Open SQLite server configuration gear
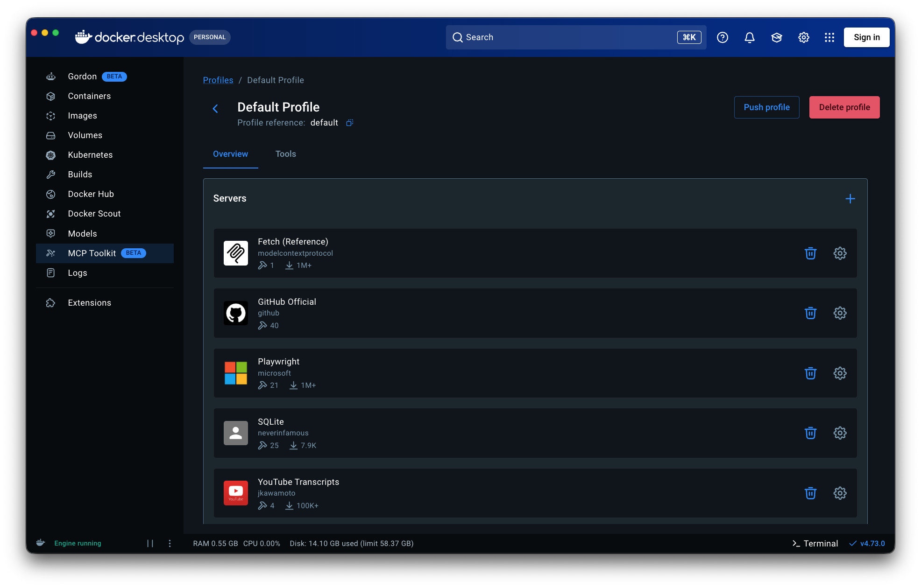The image size is (921, 588). coord(840,433)
